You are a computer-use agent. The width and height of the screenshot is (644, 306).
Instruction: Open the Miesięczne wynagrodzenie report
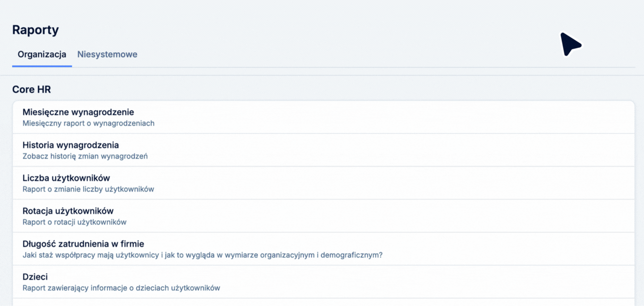(x=78, y=112)
